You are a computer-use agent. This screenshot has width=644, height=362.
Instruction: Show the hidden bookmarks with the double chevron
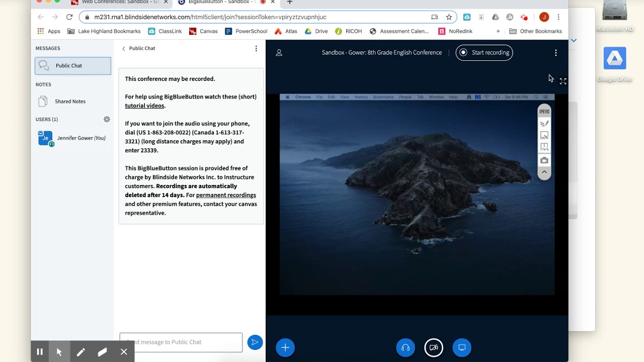[x=498, y=31]
